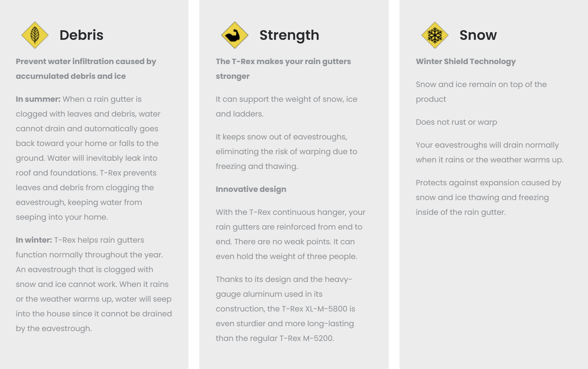
Task: Click the Innovative design subheading
Action: [x=251, y=189]
